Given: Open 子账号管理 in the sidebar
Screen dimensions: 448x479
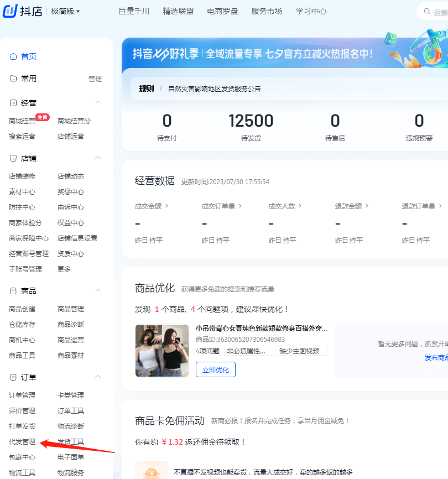Looking at the screenshot, I should click(x=25, y=269).
